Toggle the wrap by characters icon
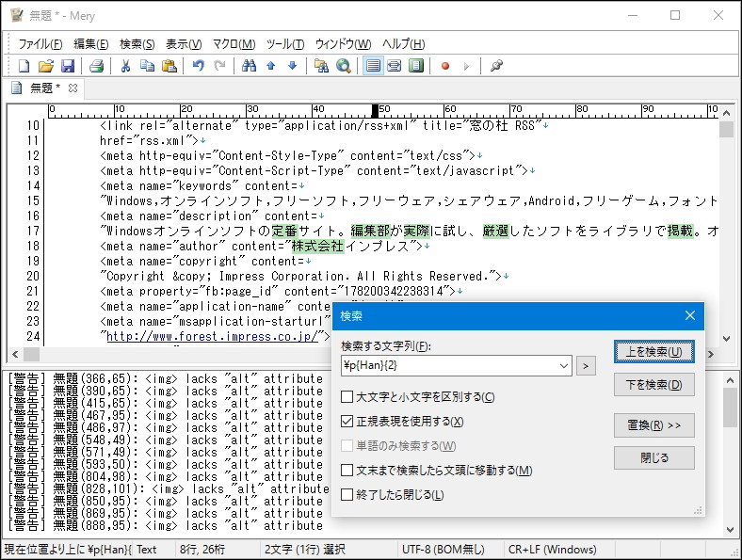Image resolution: width=742 pixels, height=560 pixels. click(395, 66)
